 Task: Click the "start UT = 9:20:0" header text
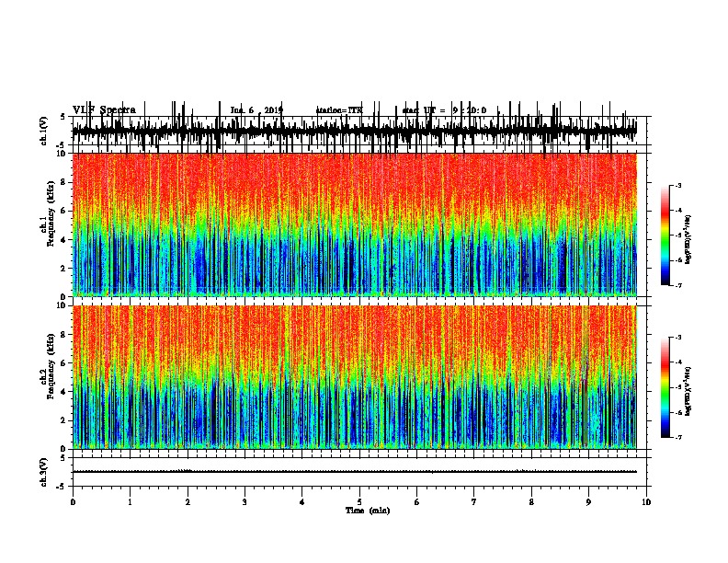click(444, 110)
